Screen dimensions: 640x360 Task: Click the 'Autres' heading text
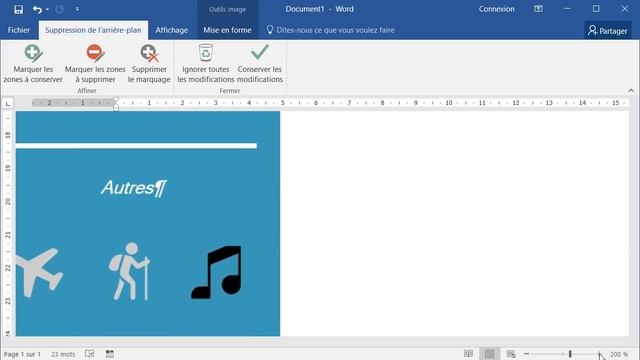(128, 188)
